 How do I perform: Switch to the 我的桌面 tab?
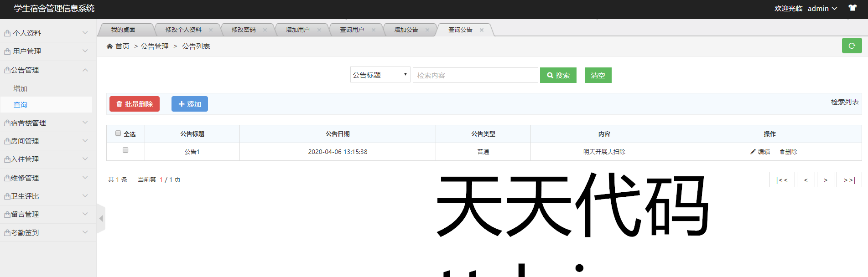(x=123, y=30)
